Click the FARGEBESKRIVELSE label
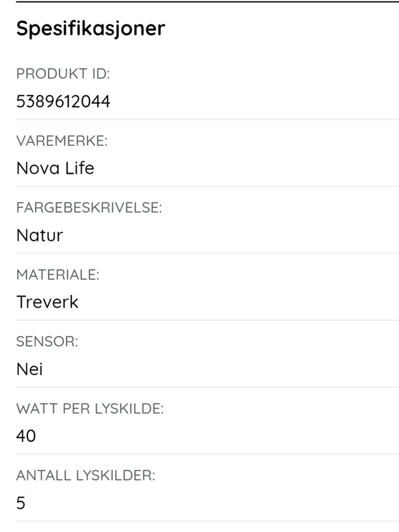 (89, 207)
